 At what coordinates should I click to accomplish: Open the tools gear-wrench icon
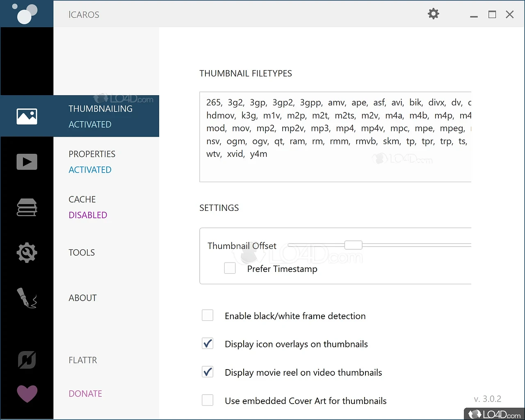click(27, 253)
